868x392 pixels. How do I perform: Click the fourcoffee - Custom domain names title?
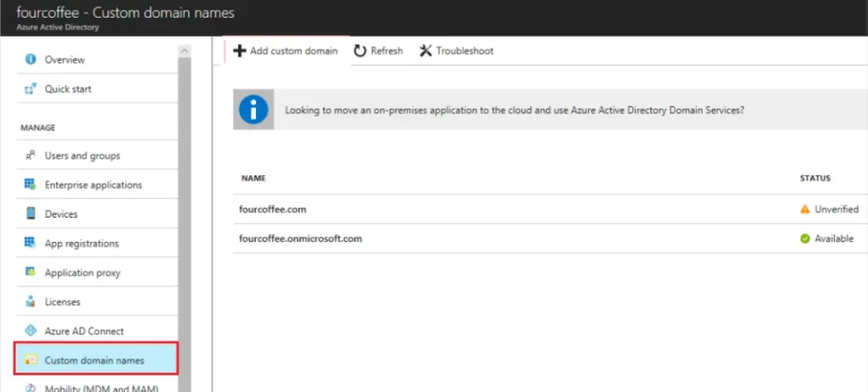125,13
